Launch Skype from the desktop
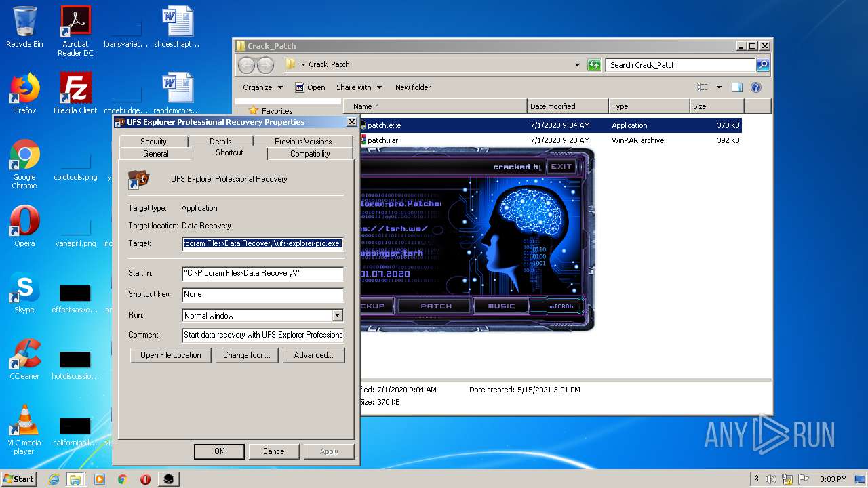Viewport: 868px width, 488px height. click(24, 293)
